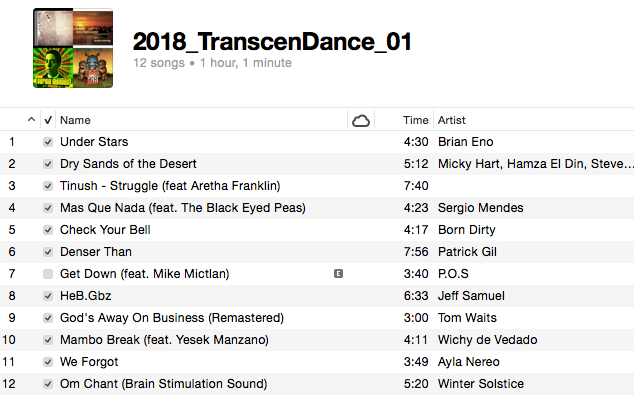
Task: Select We Forgot by Ayla Nereo
Action: coord(317,362)
